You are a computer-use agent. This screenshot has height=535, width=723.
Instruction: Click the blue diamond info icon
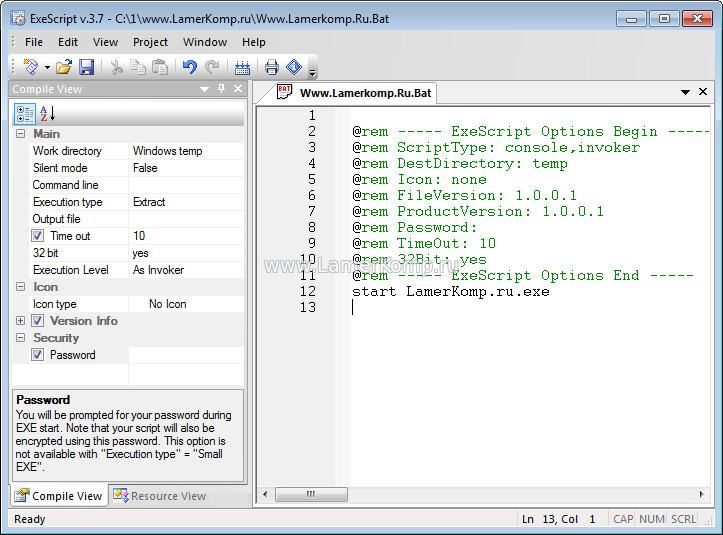(294, 67)
